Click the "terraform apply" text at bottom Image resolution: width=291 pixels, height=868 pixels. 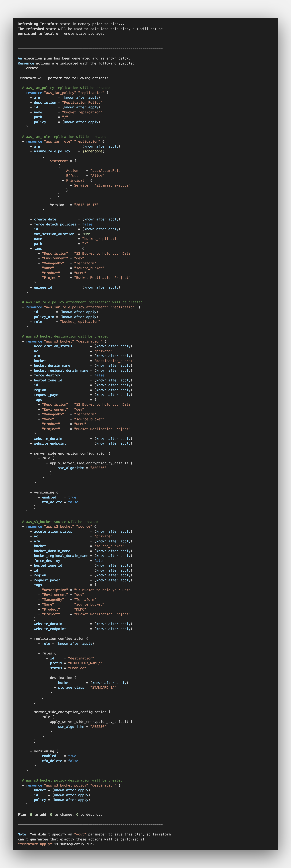tap(35, 844)
